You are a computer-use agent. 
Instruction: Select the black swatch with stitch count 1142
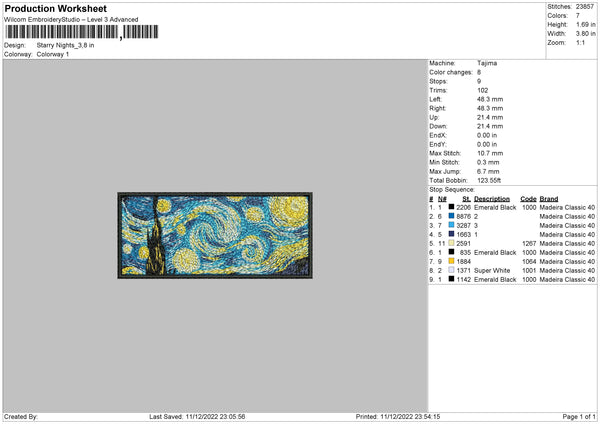(x=452, y=279)
